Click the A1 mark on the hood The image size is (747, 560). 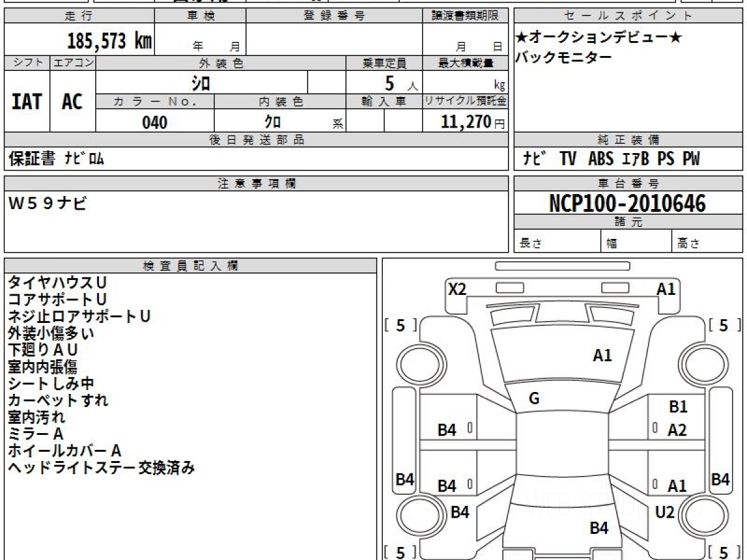pyautogui.click(x=602, y=355)
